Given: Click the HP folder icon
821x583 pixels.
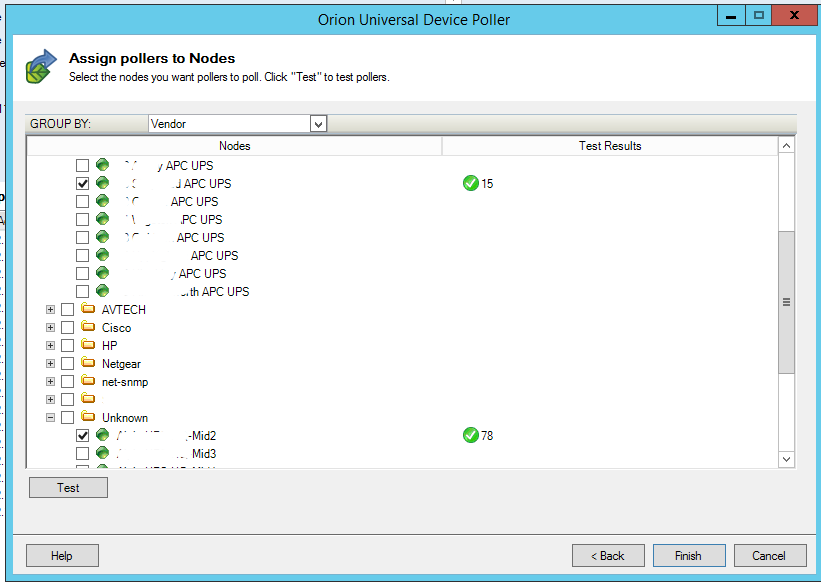Looking at the screenshot, I should pos(88,345).
